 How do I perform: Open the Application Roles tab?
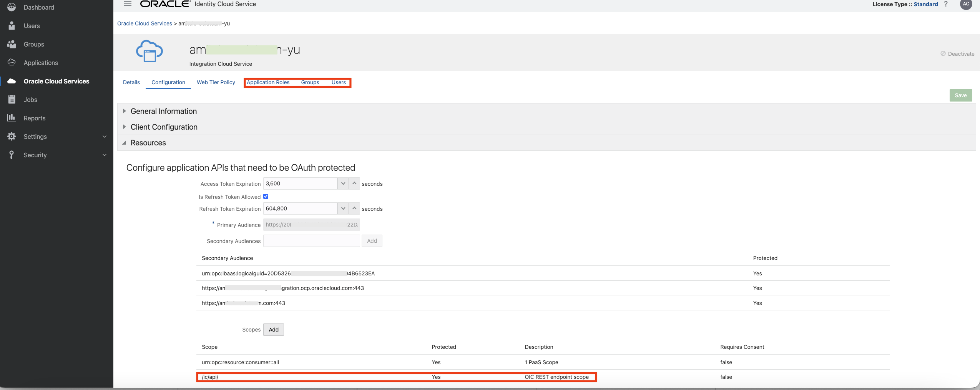(268, 82)
